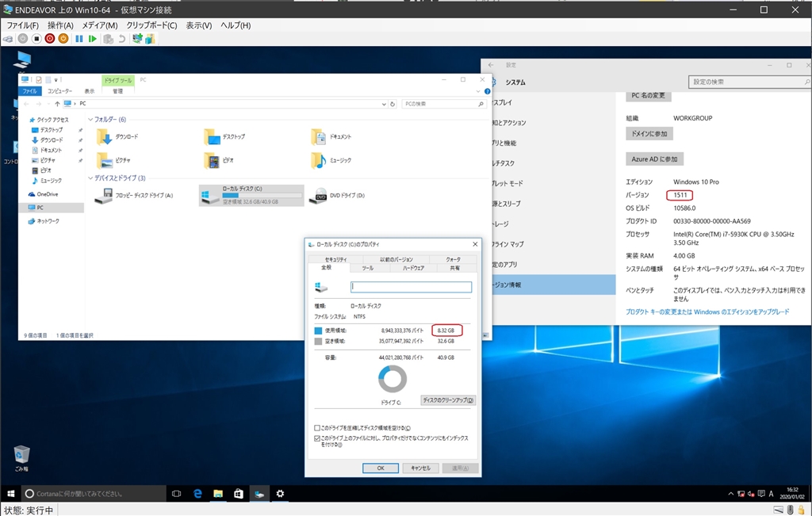The image size is (812, 516).
Task: Open the Action Center tray icon
Action: pos(761,494)
